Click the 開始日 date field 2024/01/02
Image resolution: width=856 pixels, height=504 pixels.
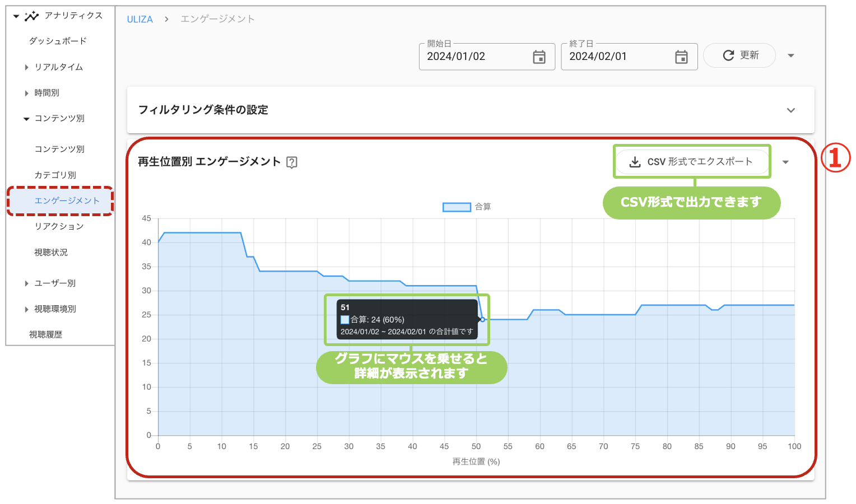(487, 57)
